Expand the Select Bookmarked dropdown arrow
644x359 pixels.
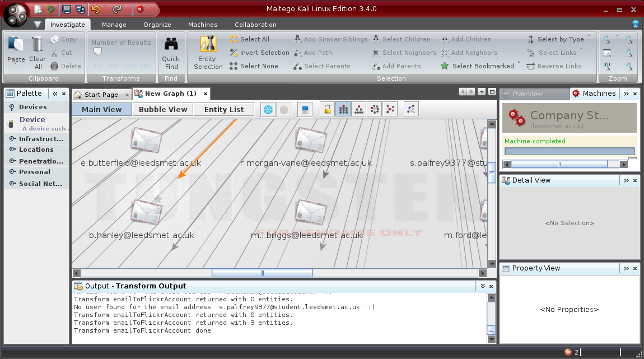point(519,63)
